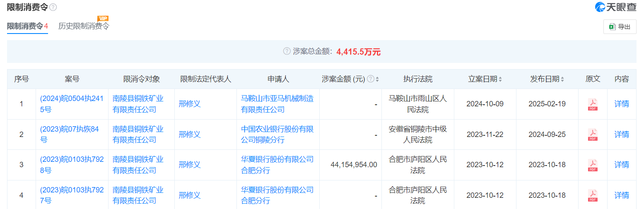Open case number (2023)皖0103执7927号
The height and width of the screenshot is (209, 644).
point(72,195)
